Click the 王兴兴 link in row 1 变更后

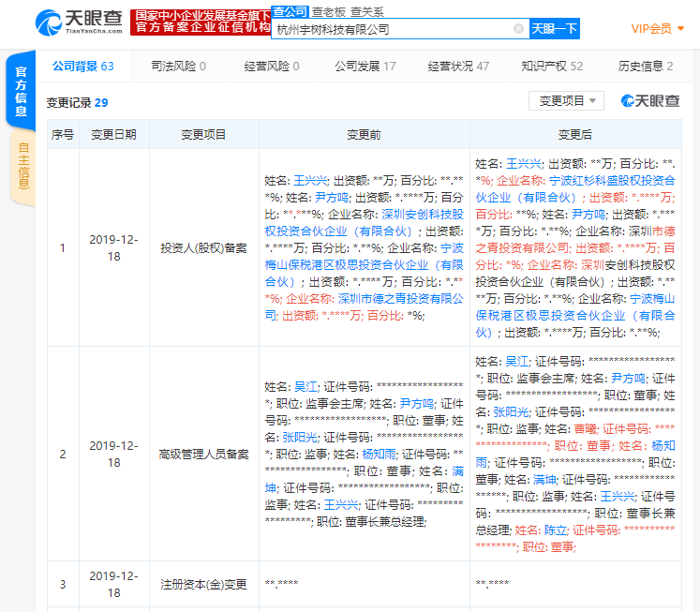pos(523,164)
